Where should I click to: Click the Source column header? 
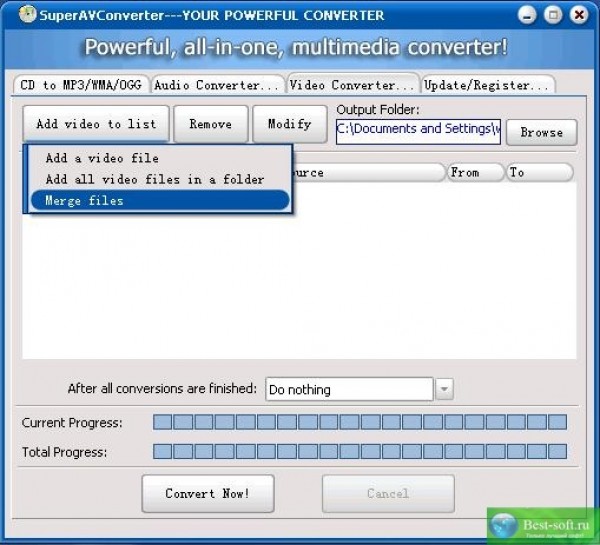tap(368, 173)
